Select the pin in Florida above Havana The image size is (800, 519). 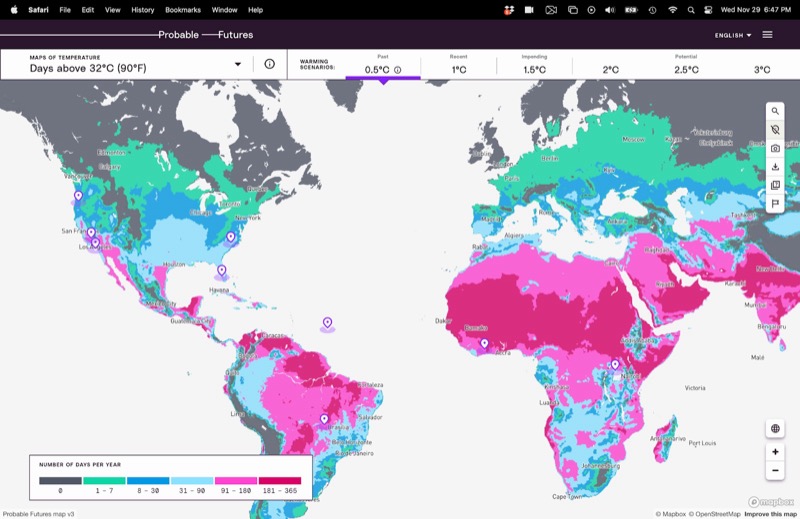tap(221, 270)
